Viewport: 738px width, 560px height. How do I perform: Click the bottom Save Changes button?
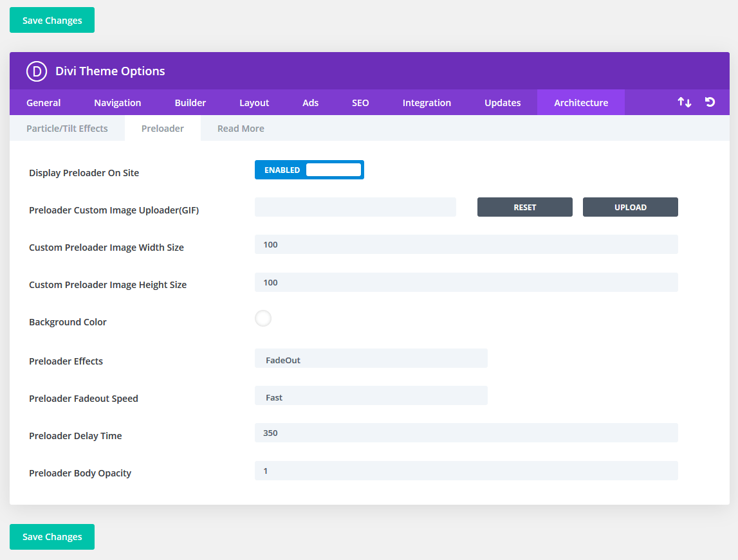click(x=52, y=536)
